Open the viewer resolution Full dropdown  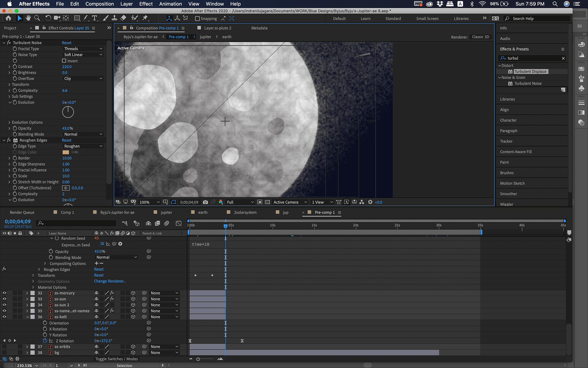(x=240, y=202)
